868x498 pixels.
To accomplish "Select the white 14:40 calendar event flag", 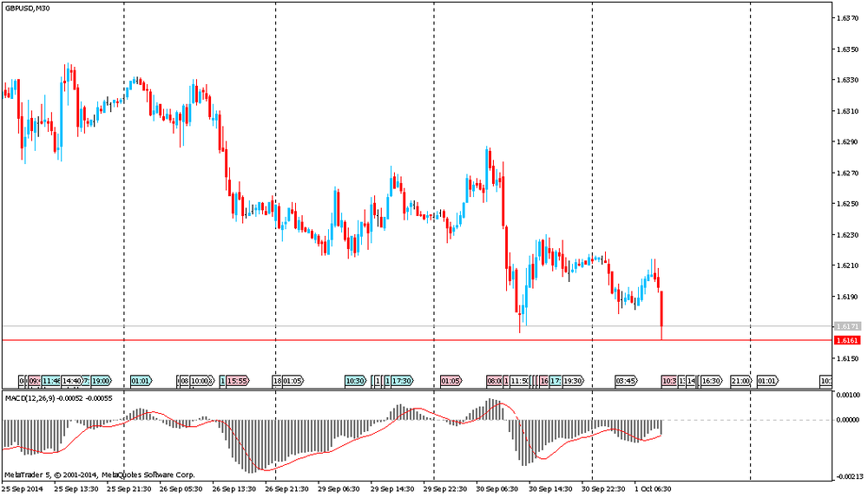I will pyautogui.click(x=73, y=381).
